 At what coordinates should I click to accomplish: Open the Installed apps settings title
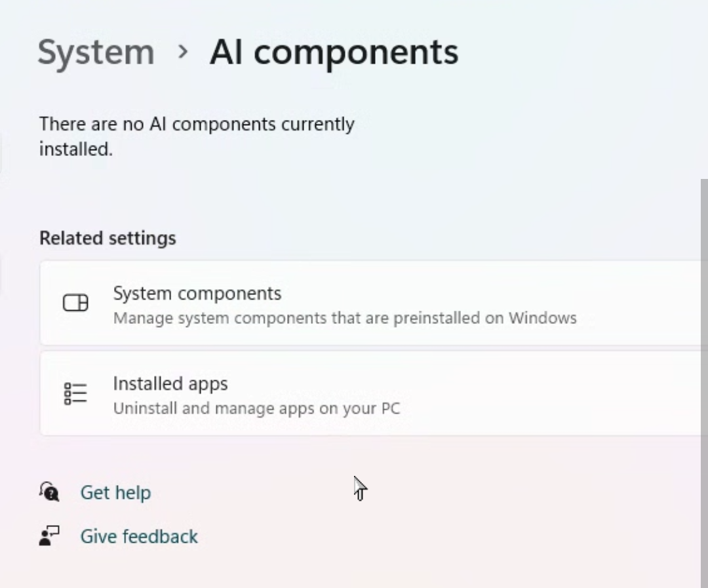click(x=170, y=383)
